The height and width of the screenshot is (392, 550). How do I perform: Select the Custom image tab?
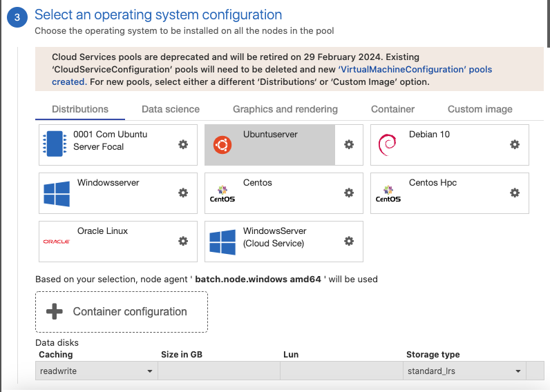pos(480,109)
